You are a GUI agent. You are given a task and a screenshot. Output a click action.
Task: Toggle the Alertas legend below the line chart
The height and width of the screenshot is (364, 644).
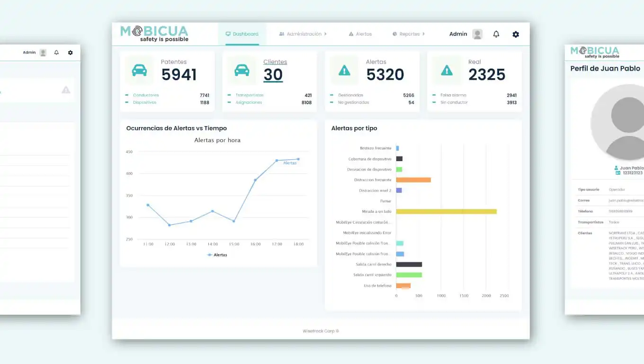click(217, 255)
